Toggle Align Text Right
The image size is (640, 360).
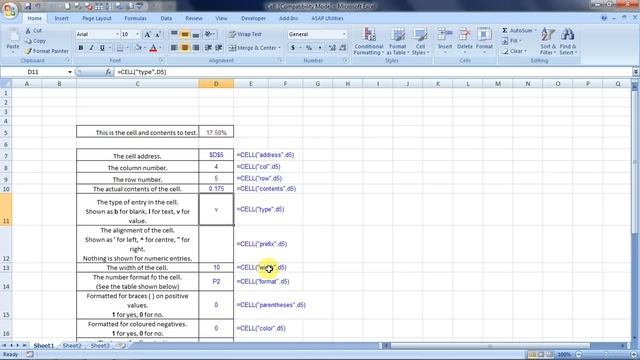tap(196, 48)
